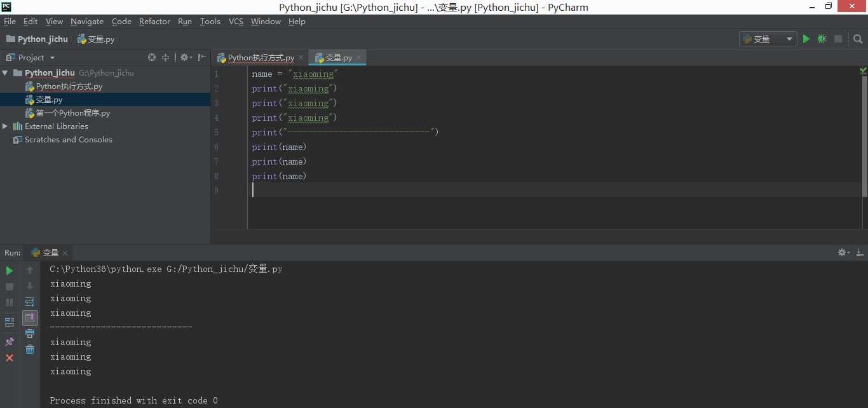This screenshot has height=408, width=868.
Task: Open run configuration dropdown 变量
Action: click(768, 39)
